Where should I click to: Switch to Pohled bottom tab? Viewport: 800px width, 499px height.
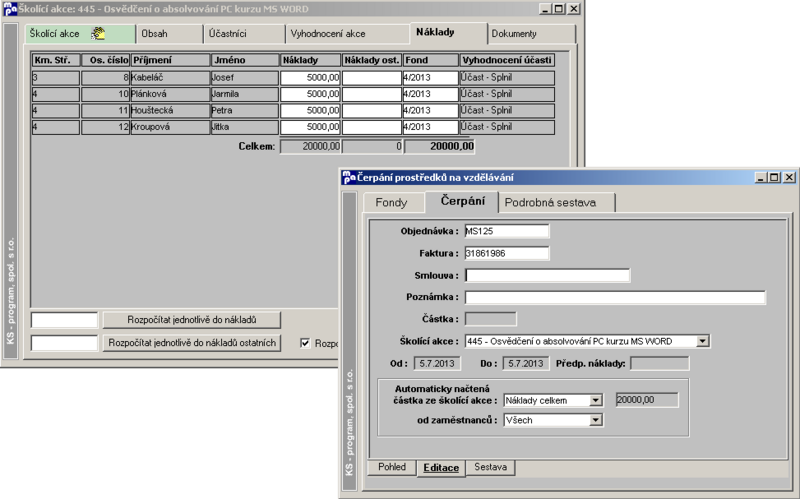(x=392, y=467)
